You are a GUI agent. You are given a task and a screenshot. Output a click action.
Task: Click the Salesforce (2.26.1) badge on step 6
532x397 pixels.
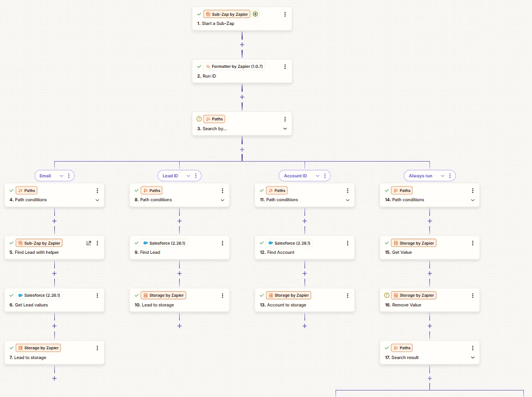point(39,295)
